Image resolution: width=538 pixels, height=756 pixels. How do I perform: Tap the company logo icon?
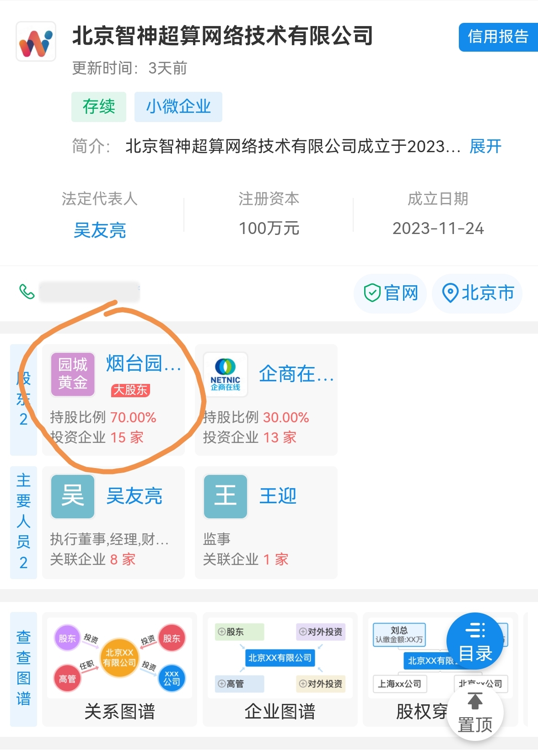pyautogui.click(x=36, y=42)
